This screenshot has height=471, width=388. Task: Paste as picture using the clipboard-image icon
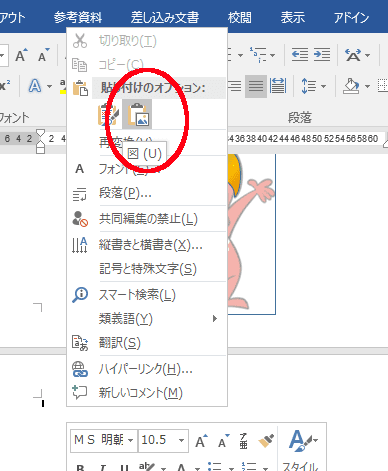(x=137, y=114)
